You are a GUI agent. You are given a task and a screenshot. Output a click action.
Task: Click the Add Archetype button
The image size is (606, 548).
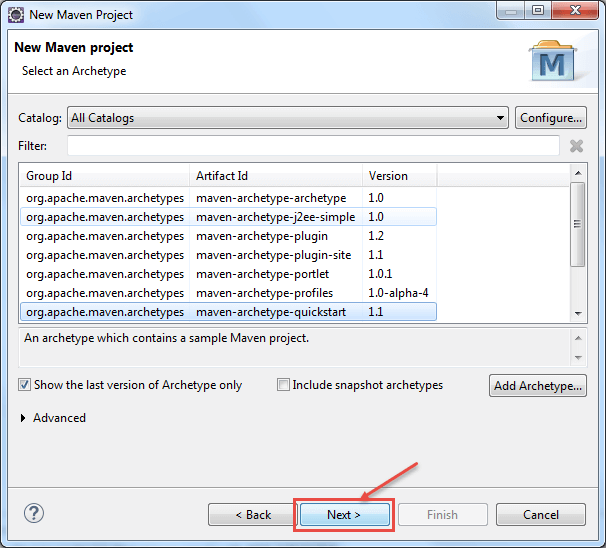coord(538,386)
